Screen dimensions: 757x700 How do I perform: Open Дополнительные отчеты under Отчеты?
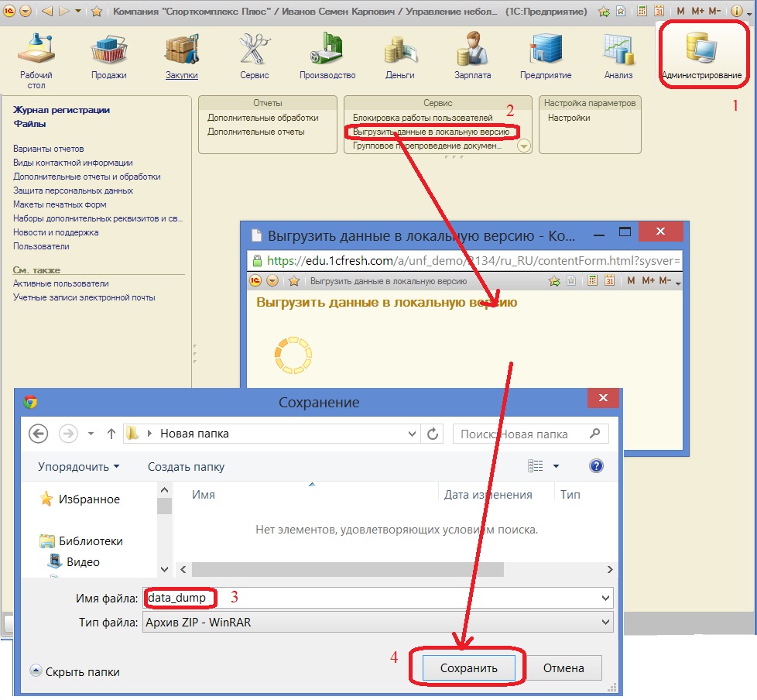point(256,132)
